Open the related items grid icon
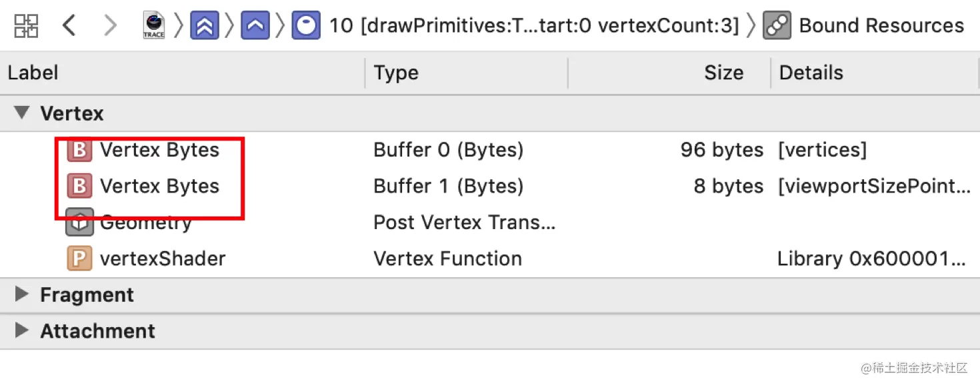 pyautogui.click(x=26, y=26)
